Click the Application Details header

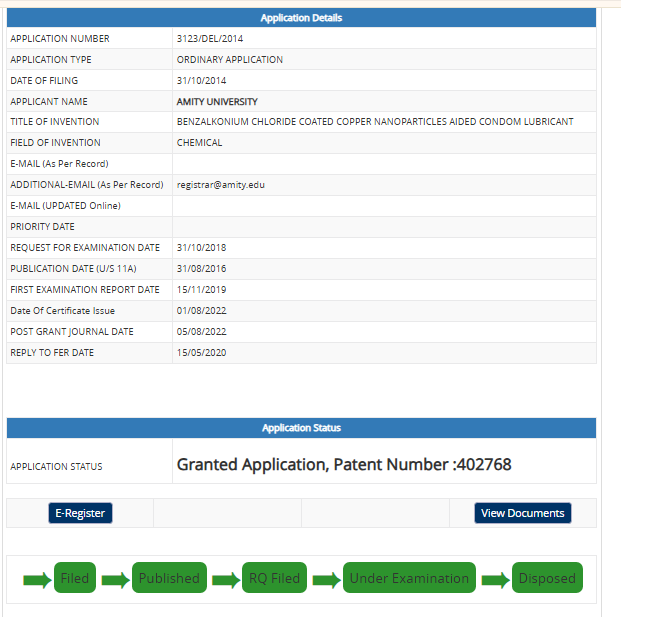301,18
